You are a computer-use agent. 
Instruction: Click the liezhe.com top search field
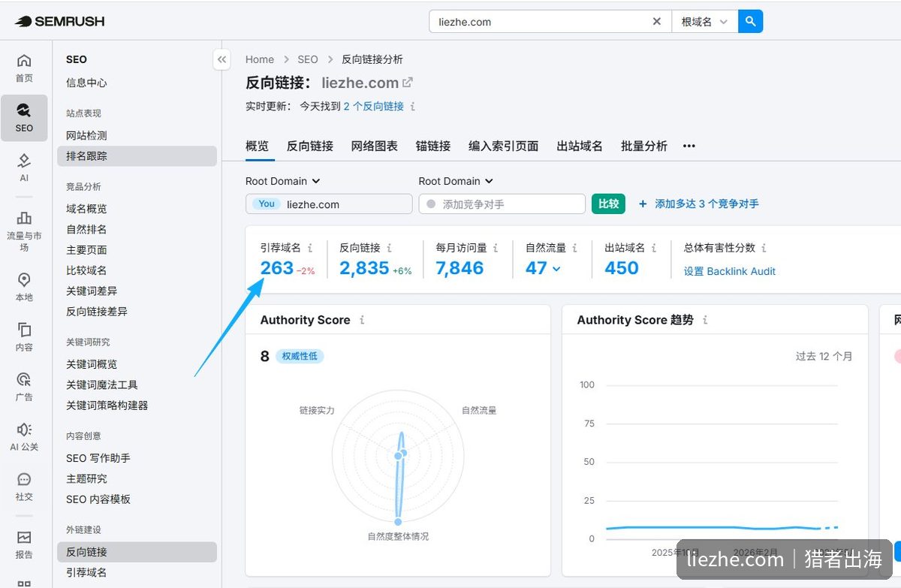coord(539,22)
